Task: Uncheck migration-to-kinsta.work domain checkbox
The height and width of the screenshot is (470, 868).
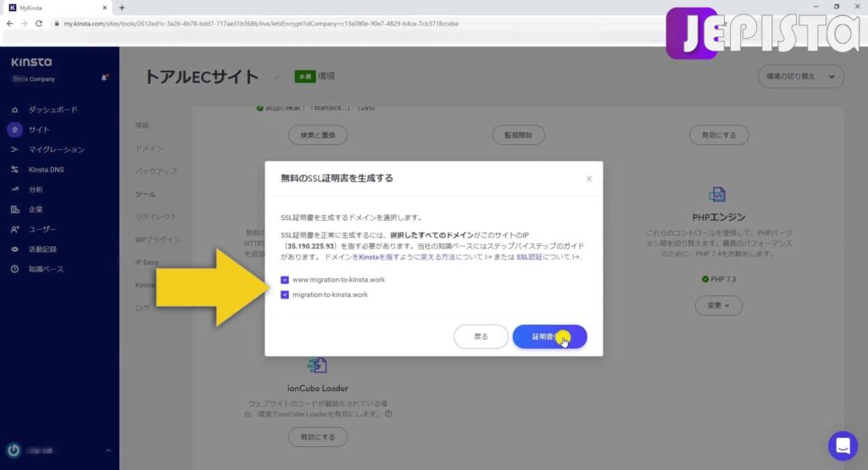Action: point(285,295)
